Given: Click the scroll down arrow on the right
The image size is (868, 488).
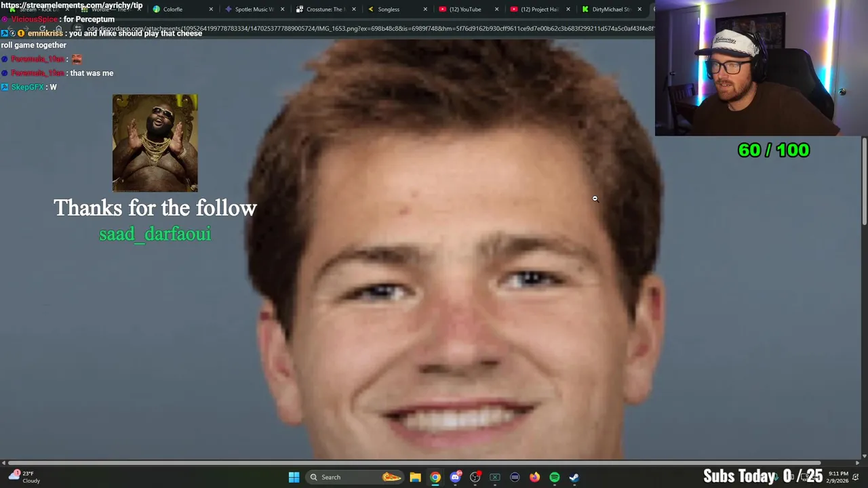Looking at the screenshot, I should tap(864, 455).
